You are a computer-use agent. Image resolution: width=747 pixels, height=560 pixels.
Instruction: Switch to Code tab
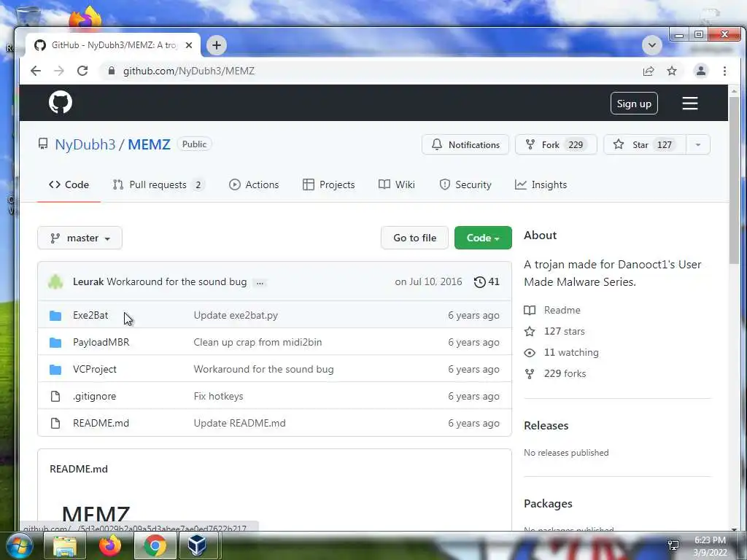[x=69, y=184]
